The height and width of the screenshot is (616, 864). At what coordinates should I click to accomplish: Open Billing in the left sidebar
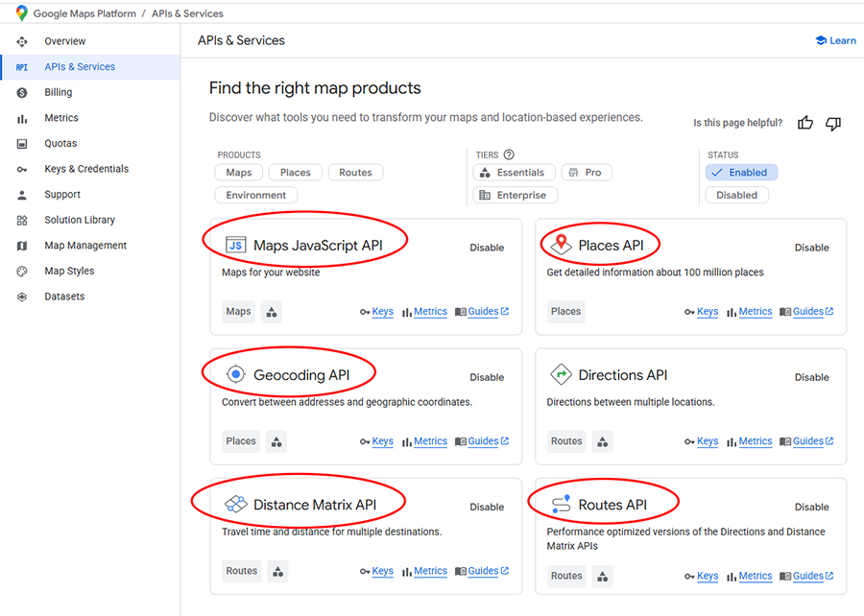[x=58, y=92]
